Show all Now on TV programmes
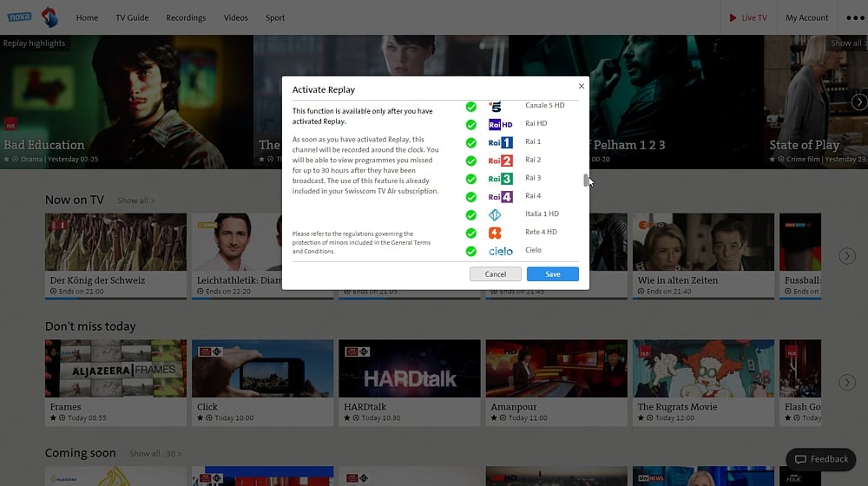This screenshot has height=486, width=868. pos(135,200)
